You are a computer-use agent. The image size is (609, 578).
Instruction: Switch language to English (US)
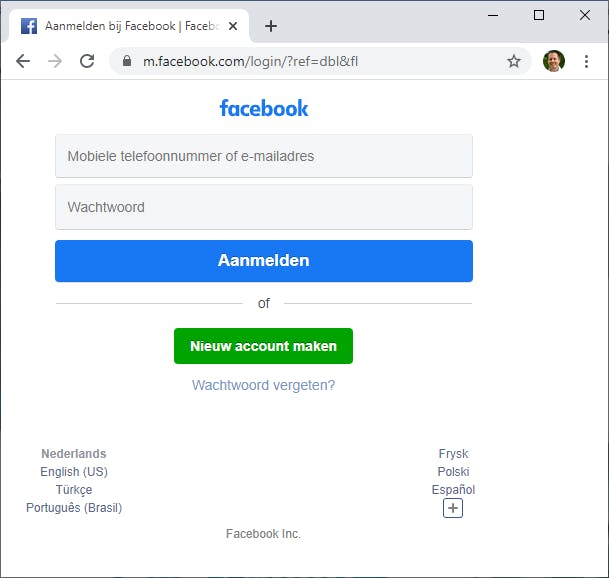coord(74,472)
